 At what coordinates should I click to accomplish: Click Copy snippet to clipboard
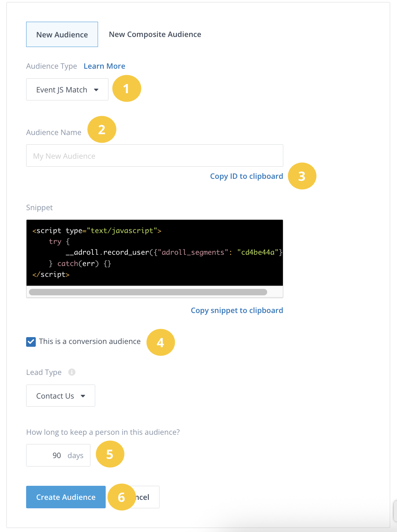coord(237,311)
